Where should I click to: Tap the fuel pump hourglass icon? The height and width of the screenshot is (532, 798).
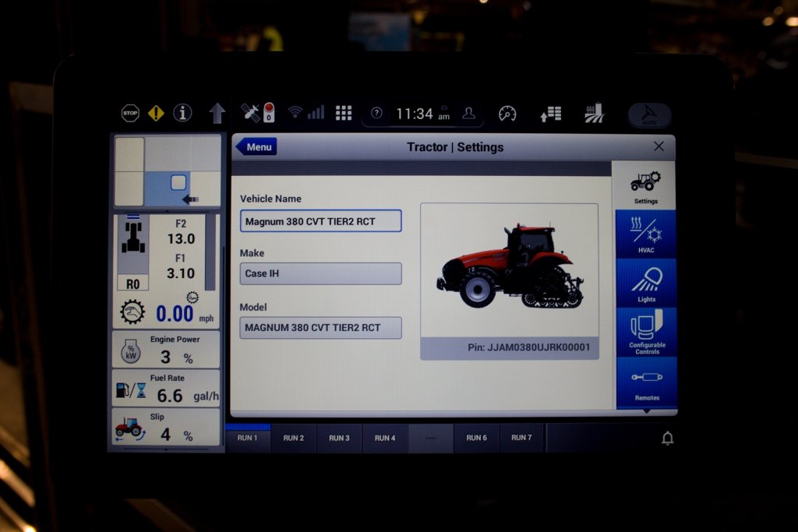tap(131, 390)
